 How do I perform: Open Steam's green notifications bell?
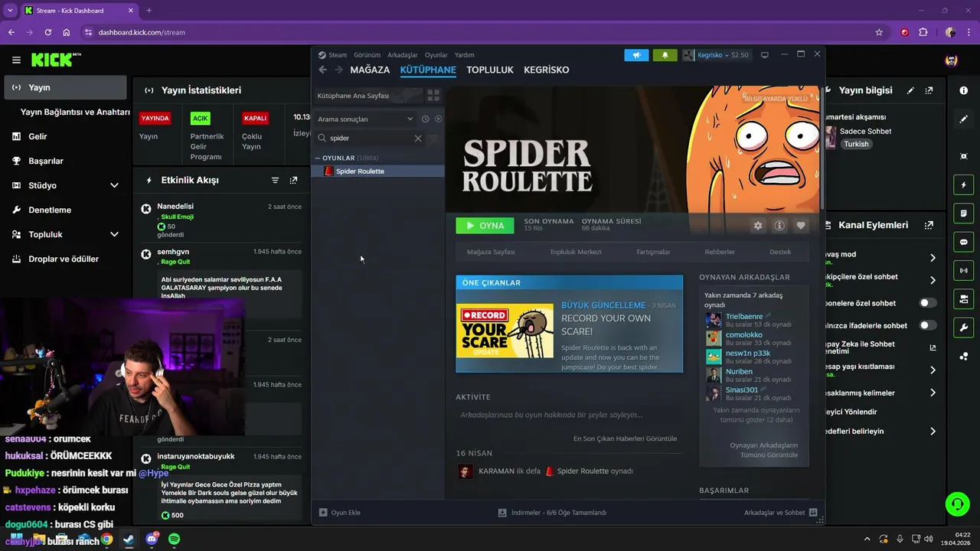pos(665,55)
